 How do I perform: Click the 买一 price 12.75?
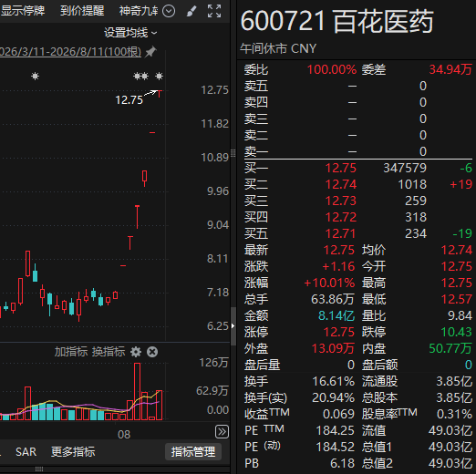[x=341, y=168]
